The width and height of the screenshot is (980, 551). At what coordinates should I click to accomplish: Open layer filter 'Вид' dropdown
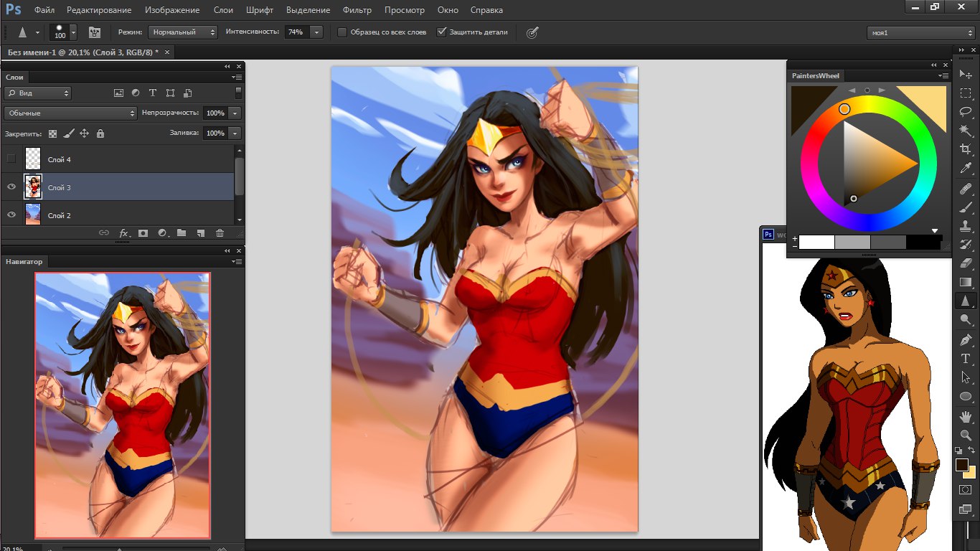click(x=37, y=93)
